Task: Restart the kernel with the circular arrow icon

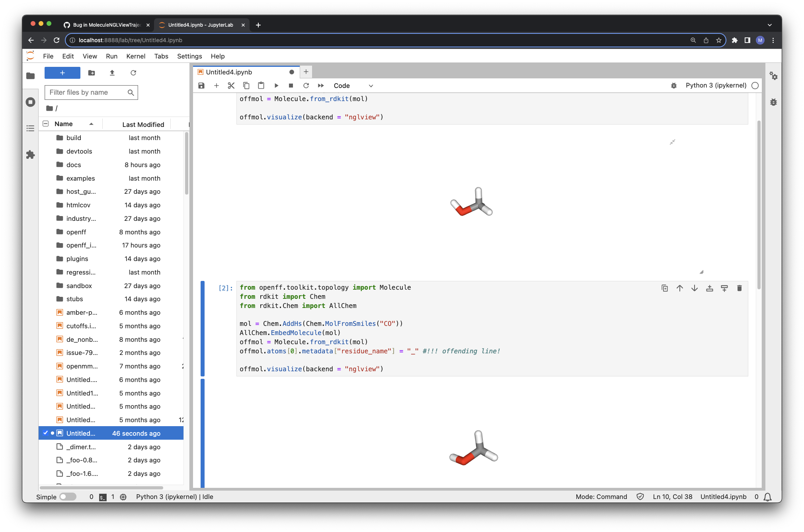Action: tap(306, 86)
